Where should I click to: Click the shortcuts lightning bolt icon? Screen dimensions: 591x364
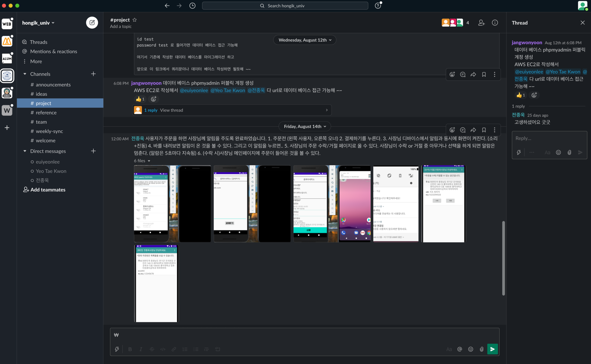click(x=117, y=349)
